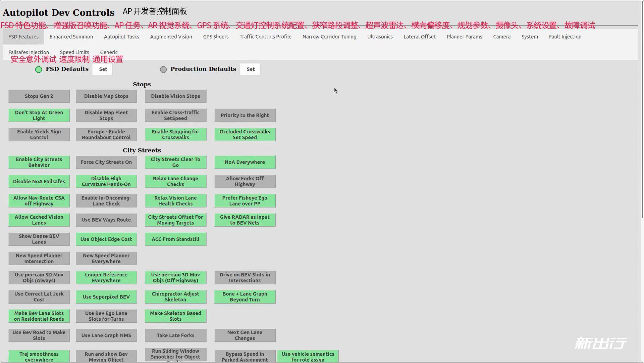The height and width of the screenshot is (363, 644).
Task: Toggle Enable Stopping for Crosswalks
Action: coord(175,134)
